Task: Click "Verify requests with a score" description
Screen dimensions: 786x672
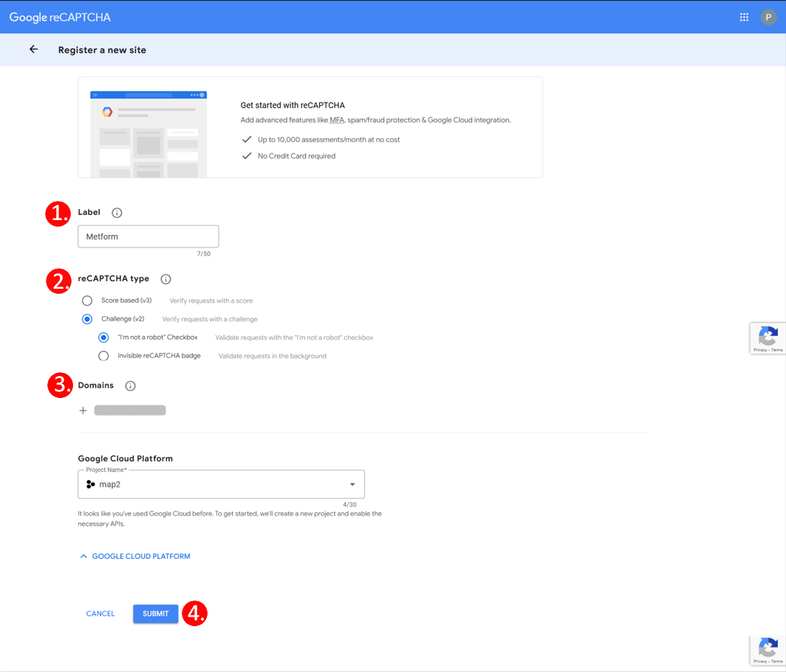Action: click(211, 301)
